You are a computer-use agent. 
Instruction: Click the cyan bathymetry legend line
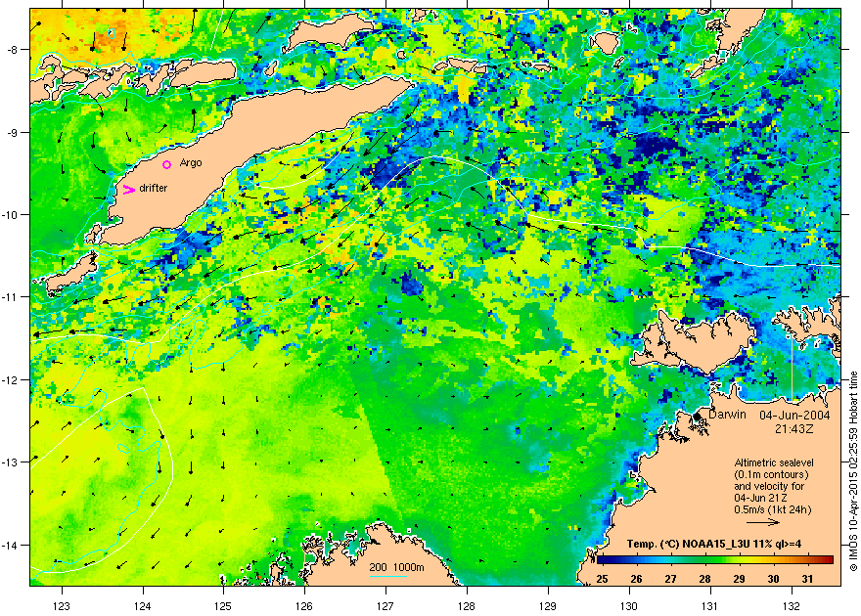click(387, 575)
